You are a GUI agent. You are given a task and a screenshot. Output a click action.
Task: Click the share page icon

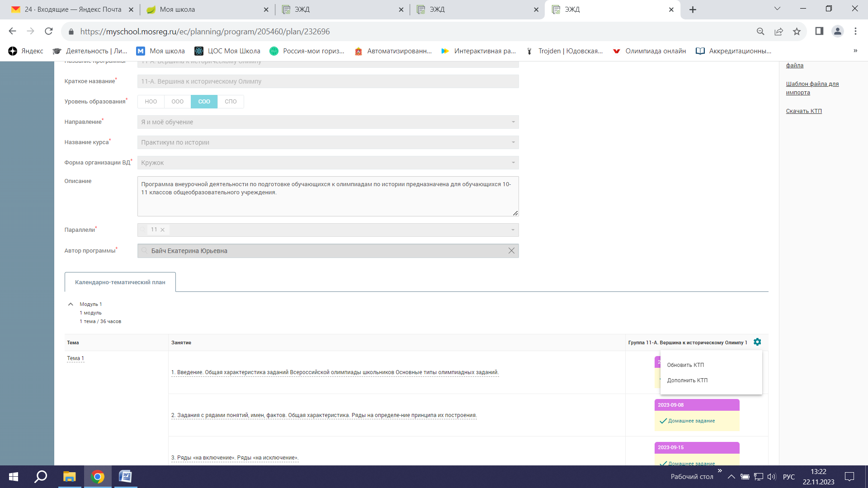(778, 31)
